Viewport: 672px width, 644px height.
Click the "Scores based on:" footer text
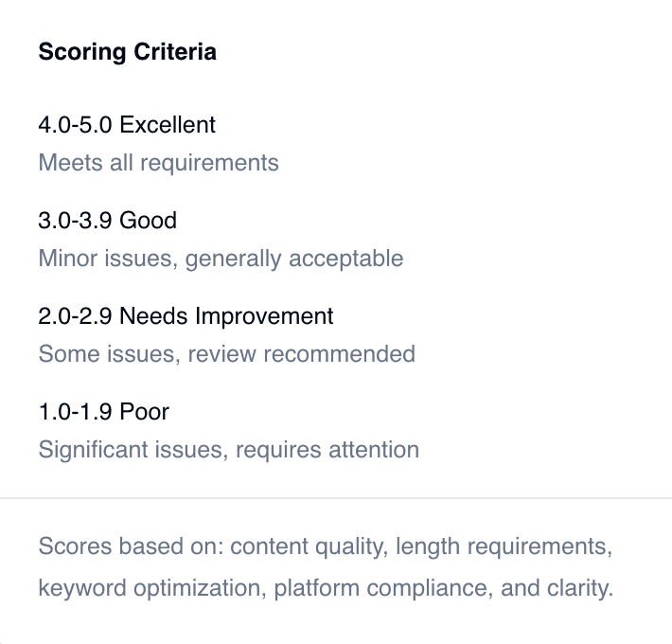point(130,547)
